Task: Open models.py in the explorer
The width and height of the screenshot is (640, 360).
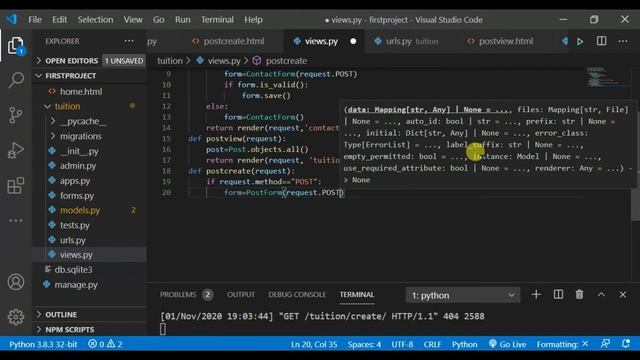Action: click(80, 210)
